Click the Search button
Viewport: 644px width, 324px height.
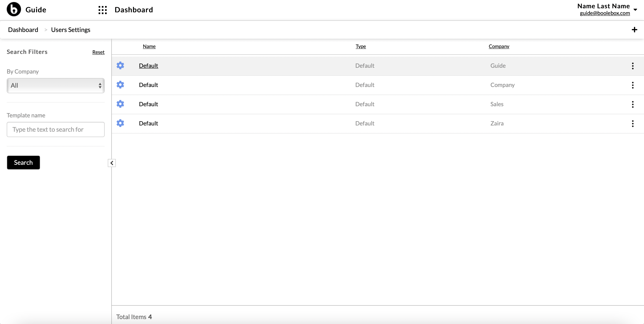(x=23, y=163)
